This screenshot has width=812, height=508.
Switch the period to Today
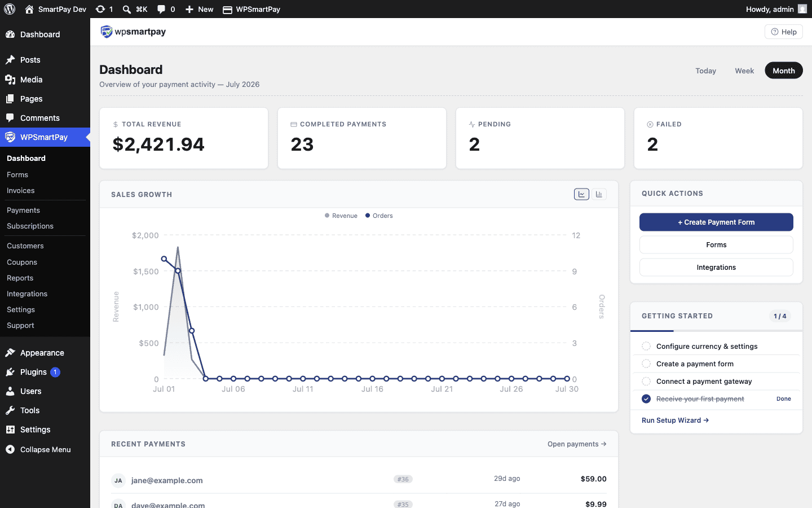coord(705,71)
